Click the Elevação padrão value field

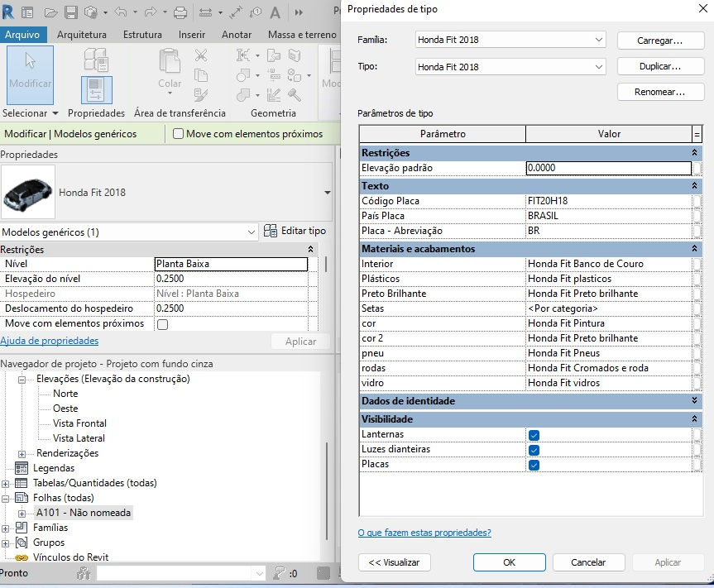(608, 168)
